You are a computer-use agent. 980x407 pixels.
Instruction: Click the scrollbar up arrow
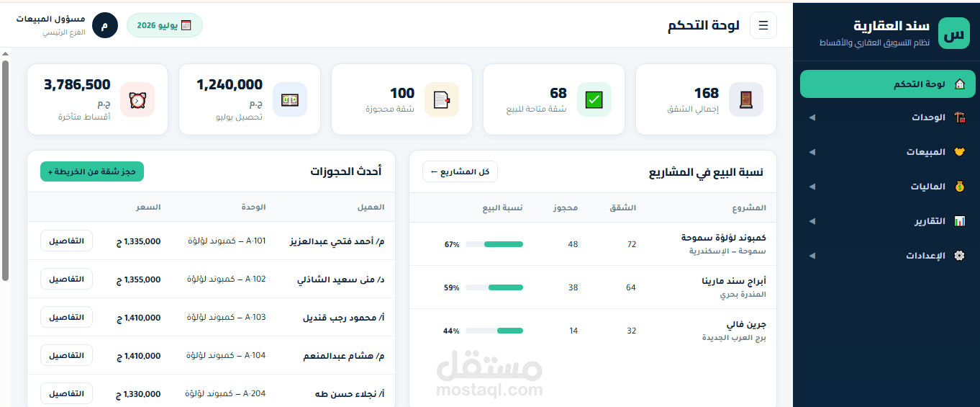pyautogui.click(x=6, y=54)
